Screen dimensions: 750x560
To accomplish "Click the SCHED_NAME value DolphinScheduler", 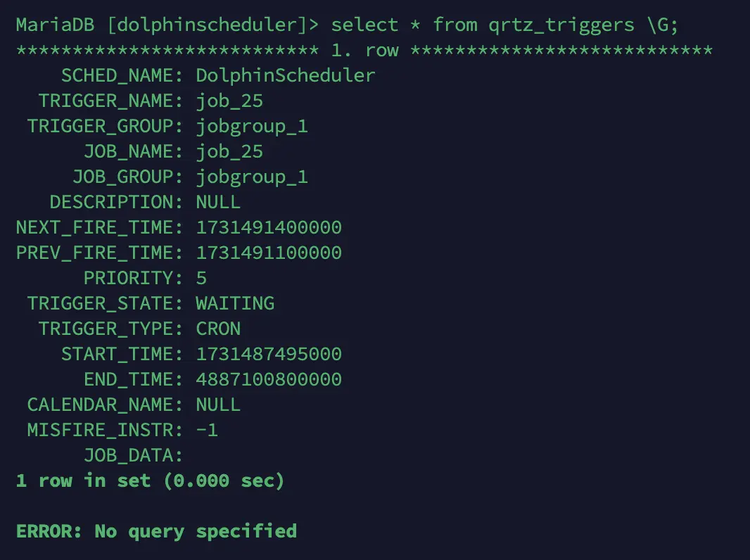I will tap(285, 75).
